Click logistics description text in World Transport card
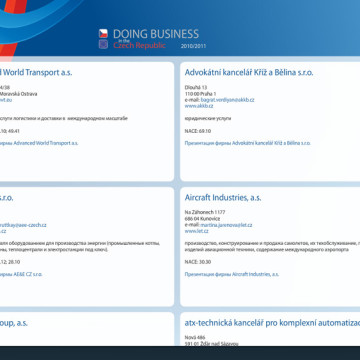 coord(64,118)
